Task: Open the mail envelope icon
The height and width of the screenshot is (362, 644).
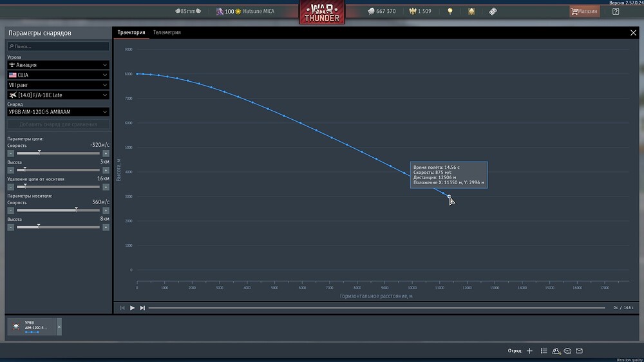Action: tap(579, 351)
